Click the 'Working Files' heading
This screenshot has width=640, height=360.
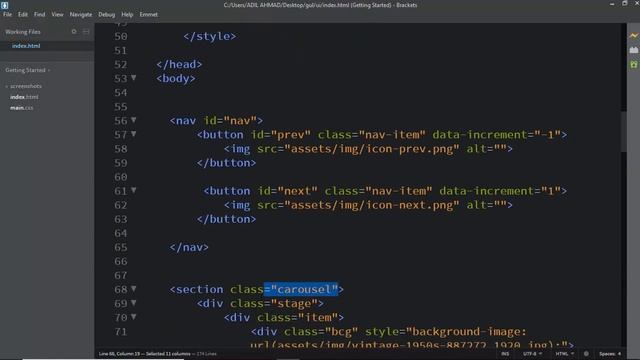click(x=23, y=32)
